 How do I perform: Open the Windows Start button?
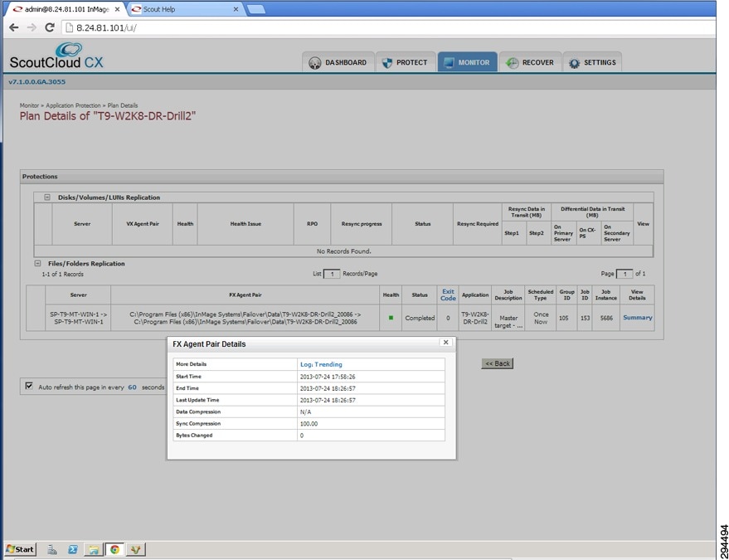(x=20, y=549)
